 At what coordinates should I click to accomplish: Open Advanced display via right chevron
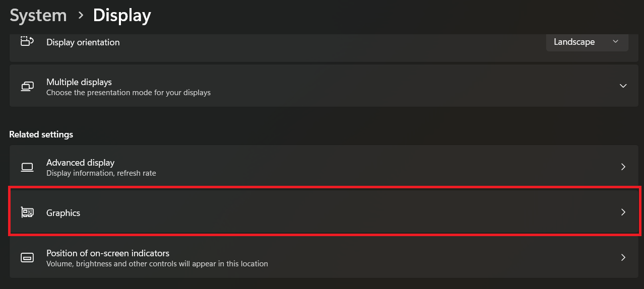[x=623, y=167]
